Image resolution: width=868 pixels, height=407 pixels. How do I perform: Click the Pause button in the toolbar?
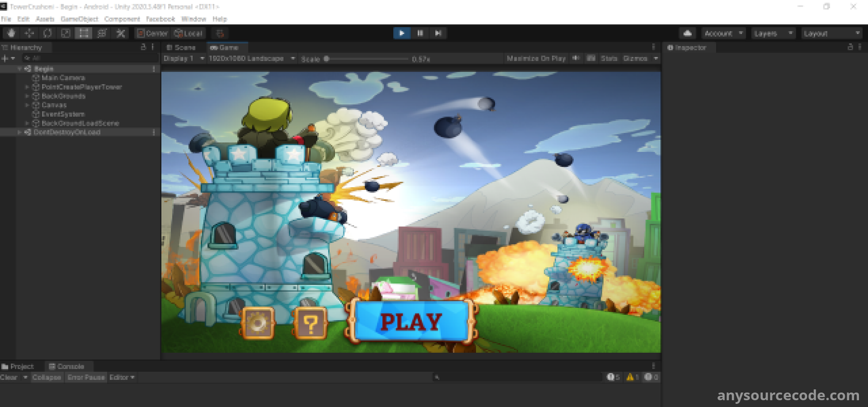[x=420, y=33]
